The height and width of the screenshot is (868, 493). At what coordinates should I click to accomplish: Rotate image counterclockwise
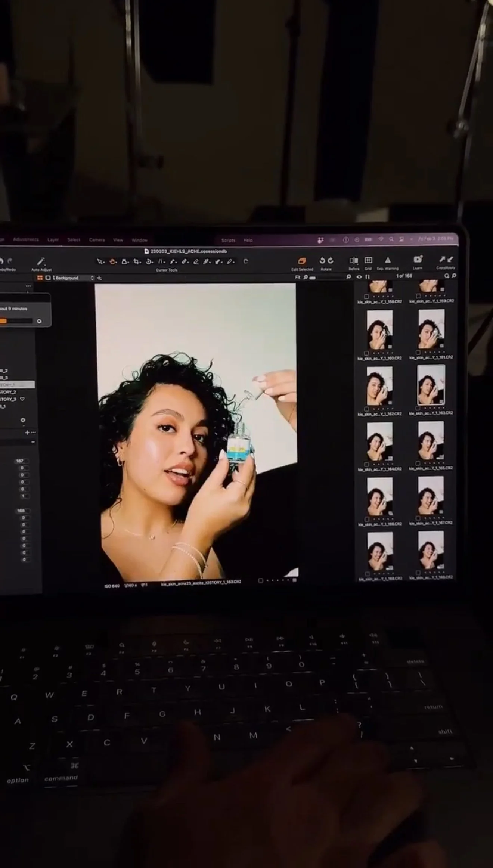pos(322,260)
